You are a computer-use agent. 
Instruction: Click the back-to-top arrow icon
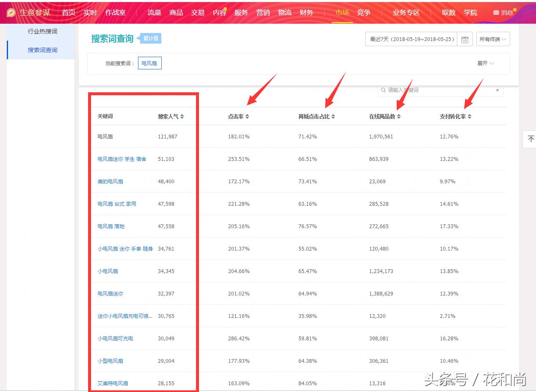pos(530,139)
